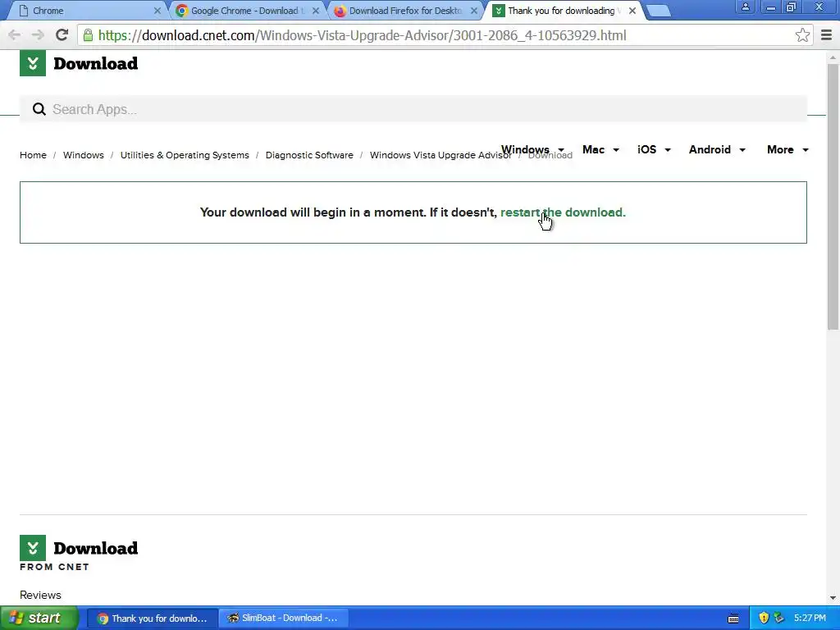Click the green padlock security icon
Image resolution: width=840 pixels, height=630 pixels.
coord(88,35)
